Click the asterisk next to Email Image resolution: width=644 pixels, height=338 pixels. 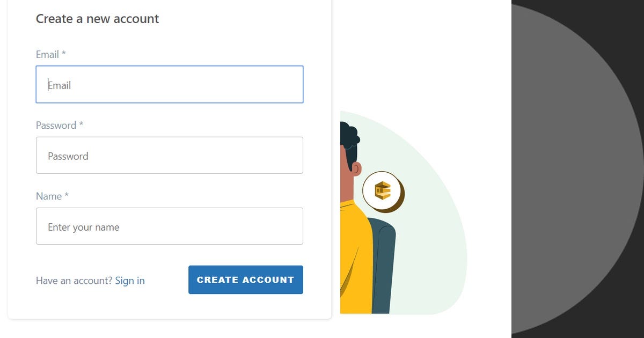[64, 54]
